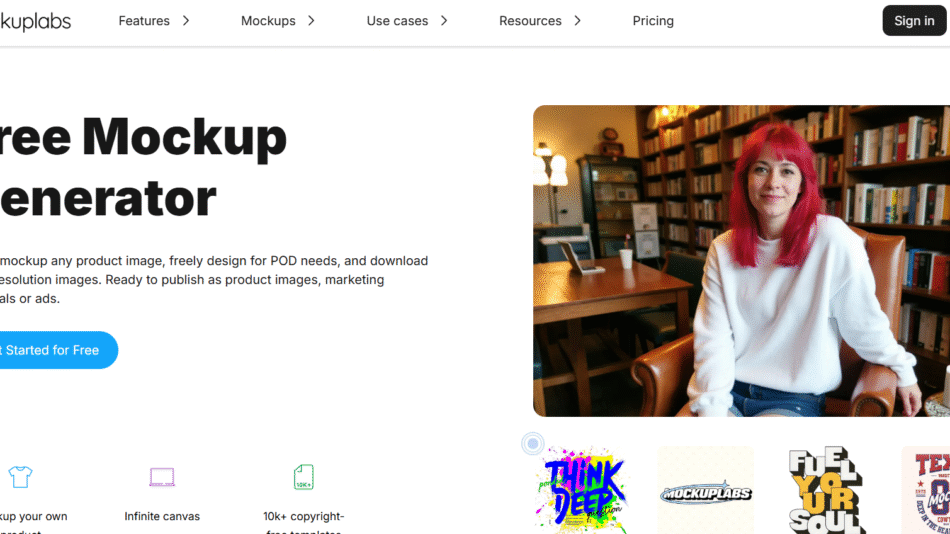This screenshot has height=534, width=950.
Task: Open the Resources menu
Action: click(530, 21)
